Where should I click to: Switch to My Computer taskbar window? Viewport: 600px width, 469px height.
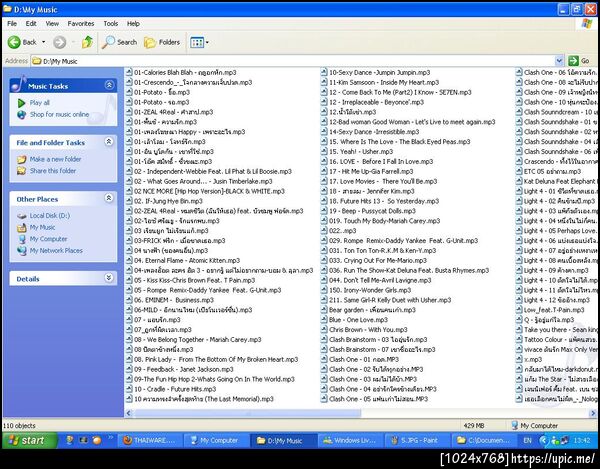[x=215, y=440]
